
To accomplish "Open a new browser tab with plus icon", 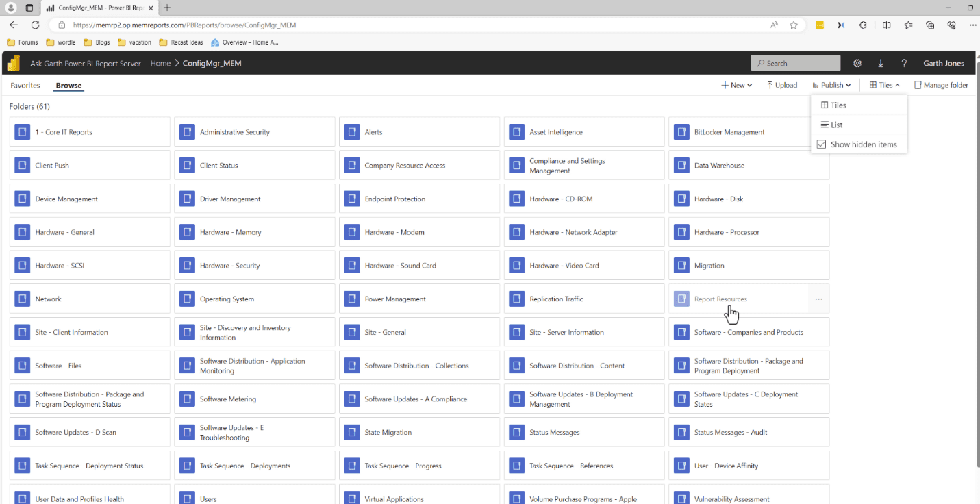I will (167, 8).
